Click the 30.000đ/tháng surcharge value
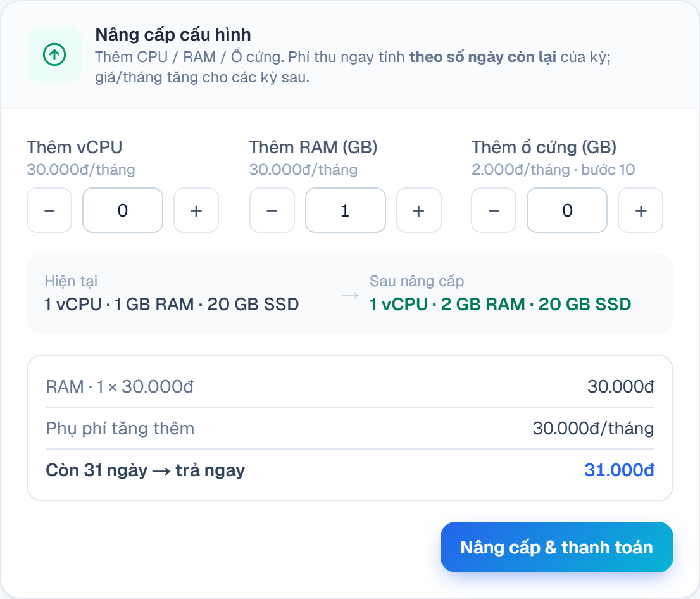 coord(593,429)
